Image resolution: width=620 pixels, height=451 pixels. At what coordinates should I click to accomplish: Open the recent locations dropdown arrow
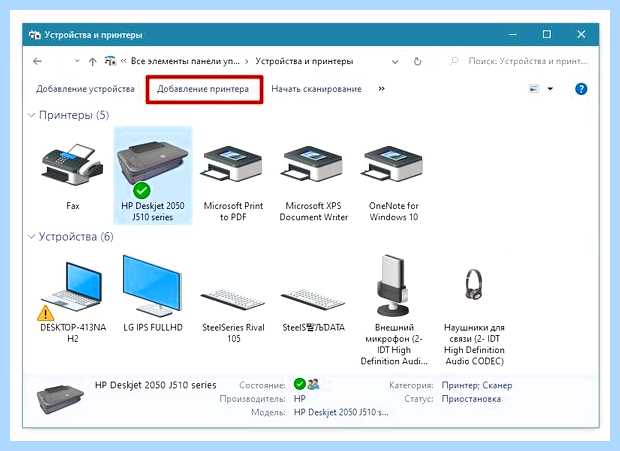pos(77,61)
